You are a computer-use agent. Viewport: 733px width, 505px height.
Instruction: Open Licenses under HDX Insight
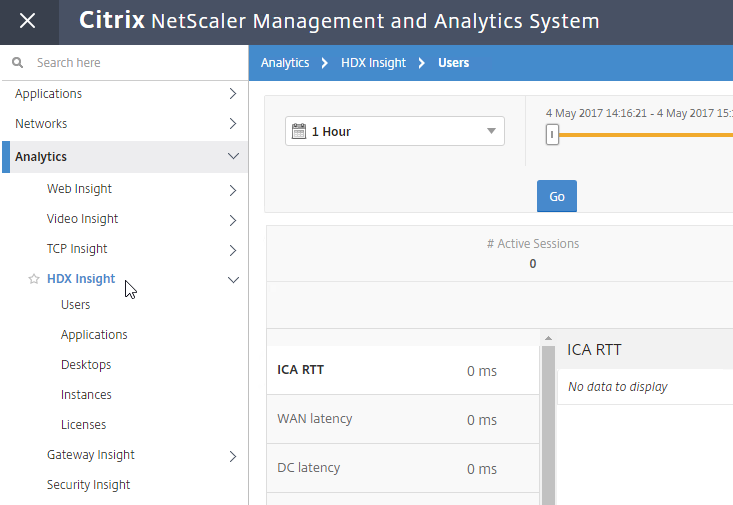[x=83, y=425]
